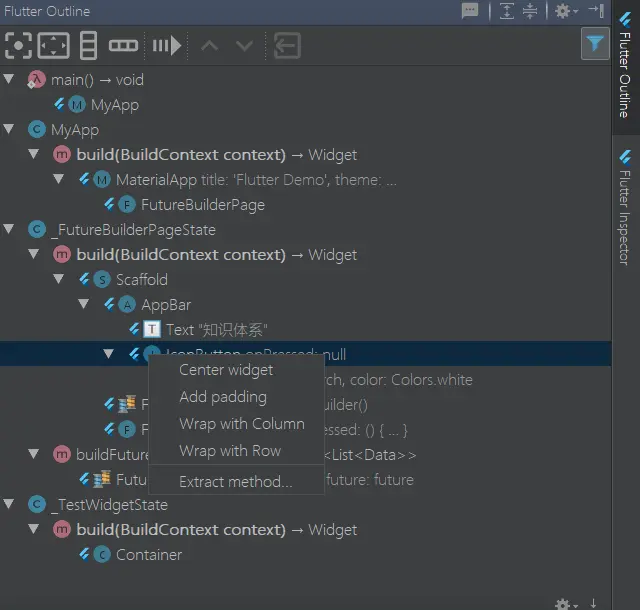Click the Move widget up arrow icon

tap(209, 45)
